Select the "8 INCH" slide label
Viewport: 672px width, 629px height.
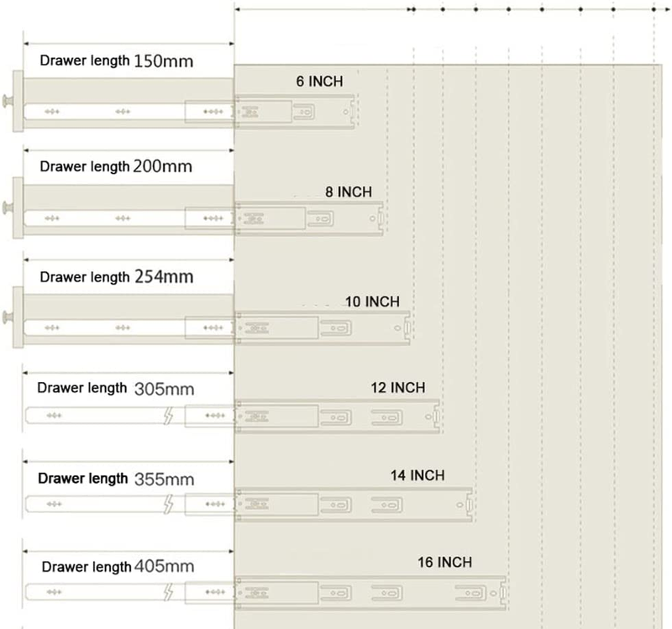[x=349, y=192]
